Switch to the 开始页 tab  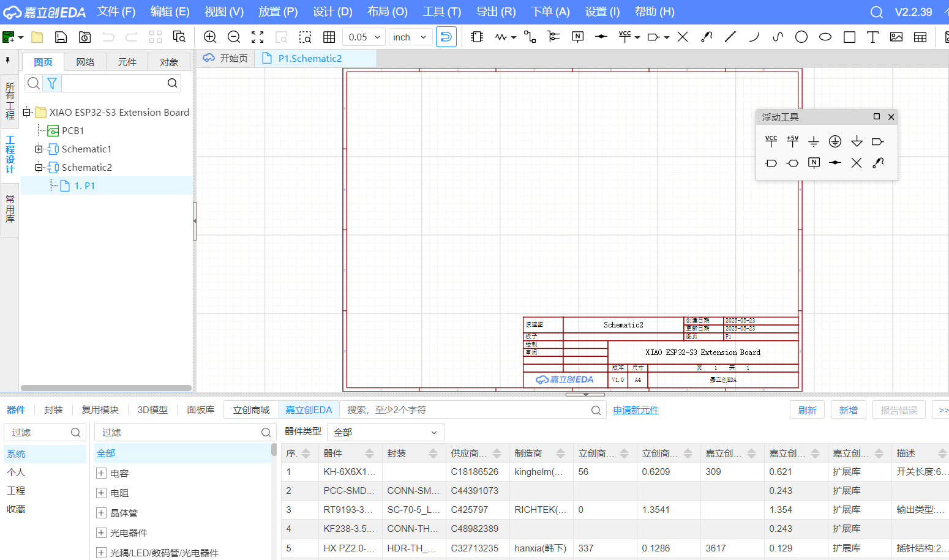(226, 58)
